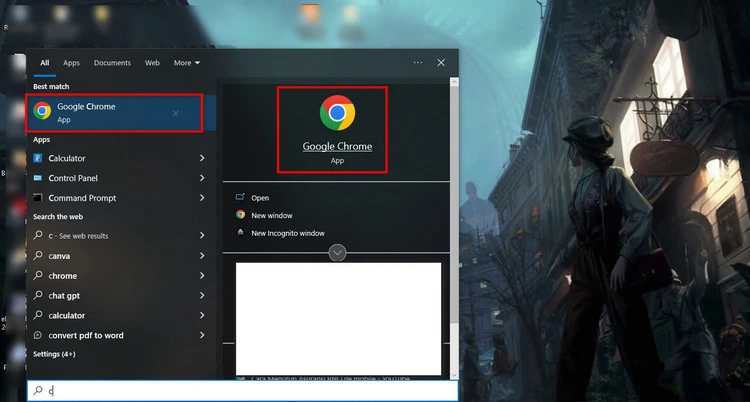
Task: Open the Documents search tab
Action: (112, 63)
